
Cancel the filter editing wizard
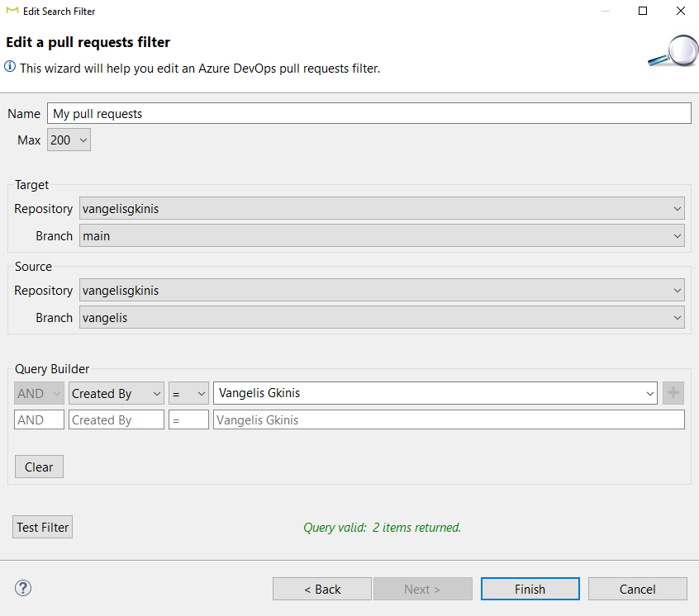pos(637,589)
